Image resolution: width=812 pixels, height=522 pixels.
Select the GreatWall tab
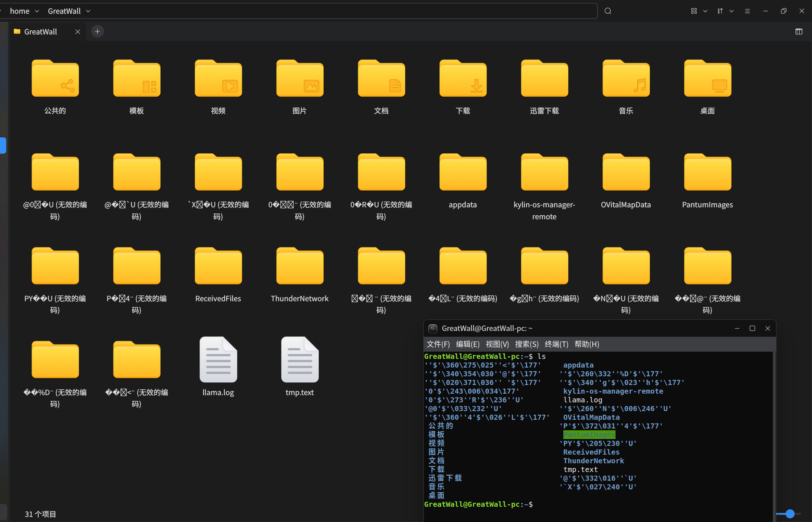click(x=41, y=32)
